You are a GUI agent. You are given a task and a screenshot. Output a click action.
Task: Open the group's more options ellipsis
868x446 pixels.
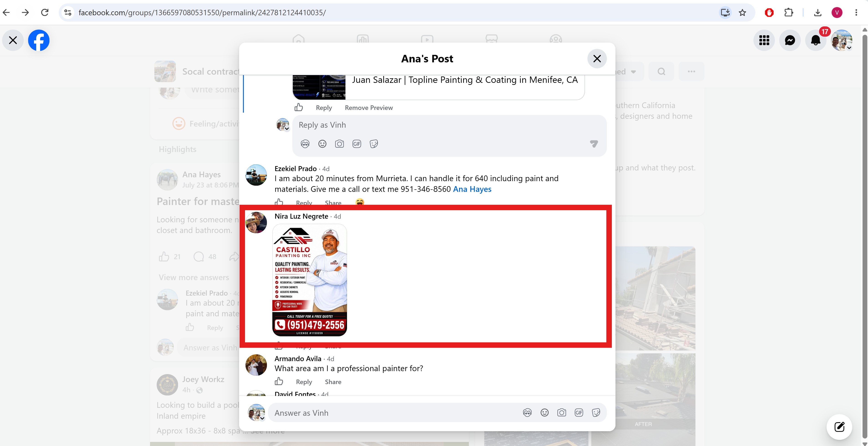pyautogui.click(x=692, y=71)
